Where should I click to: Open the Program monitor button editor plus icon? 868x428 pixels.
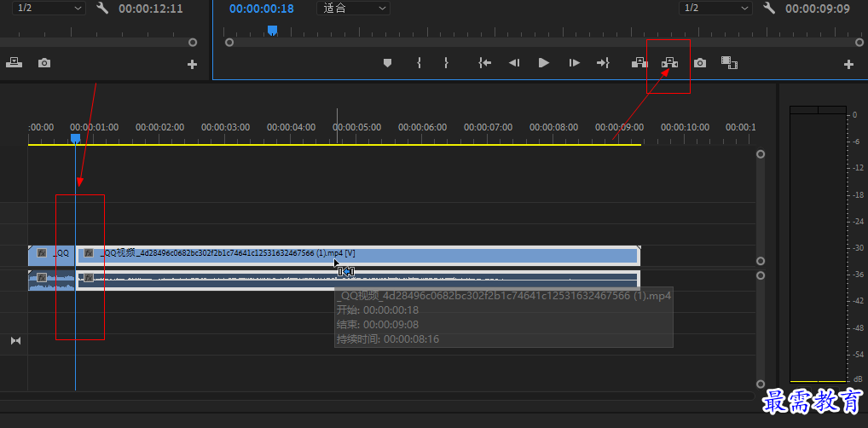pos(848,65)
